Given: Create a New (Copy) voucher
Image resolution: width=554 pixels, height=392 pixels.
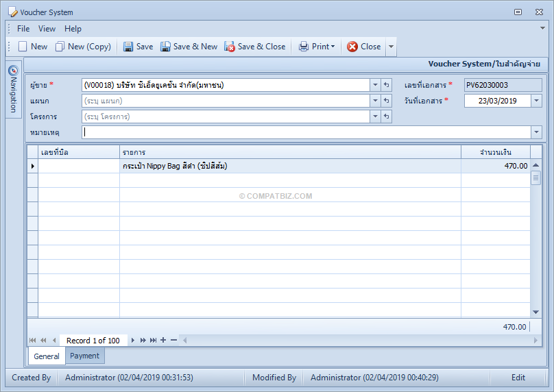Looking at the screenshot, I should 83,47.
